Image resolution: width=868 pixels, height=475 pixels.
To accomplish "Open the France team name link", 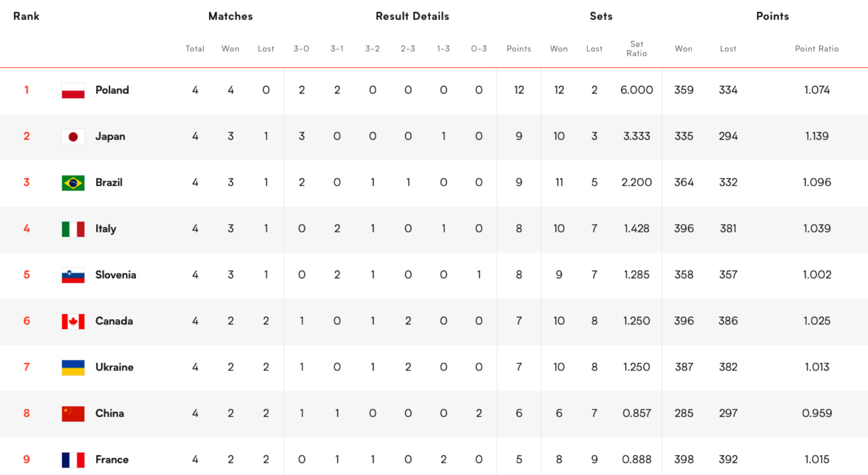I will 112,460.
